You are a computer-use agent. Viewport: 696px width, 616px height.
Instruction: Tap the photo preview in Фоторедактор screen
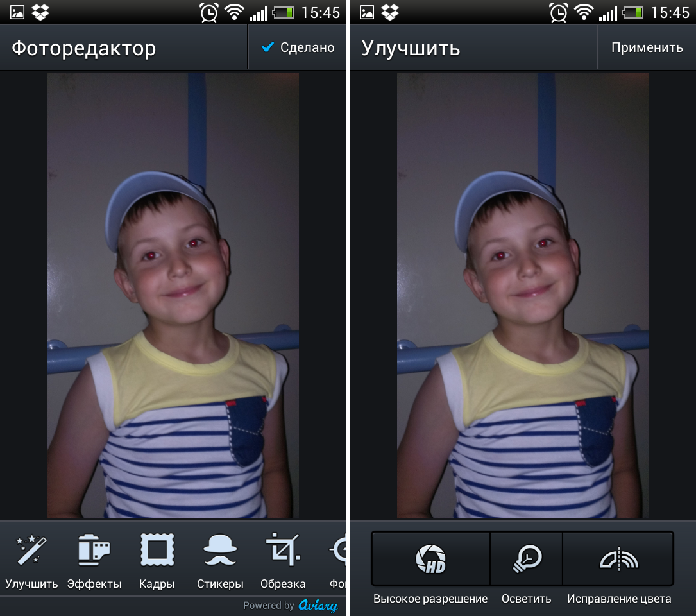[x=173, y=295]
